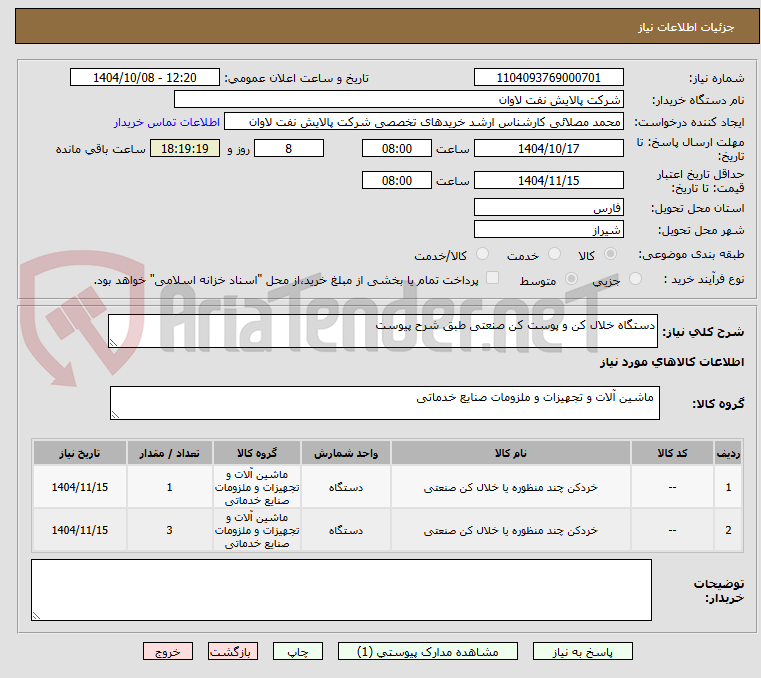Click the price validity hour 08:00 field

coord(397,180)
